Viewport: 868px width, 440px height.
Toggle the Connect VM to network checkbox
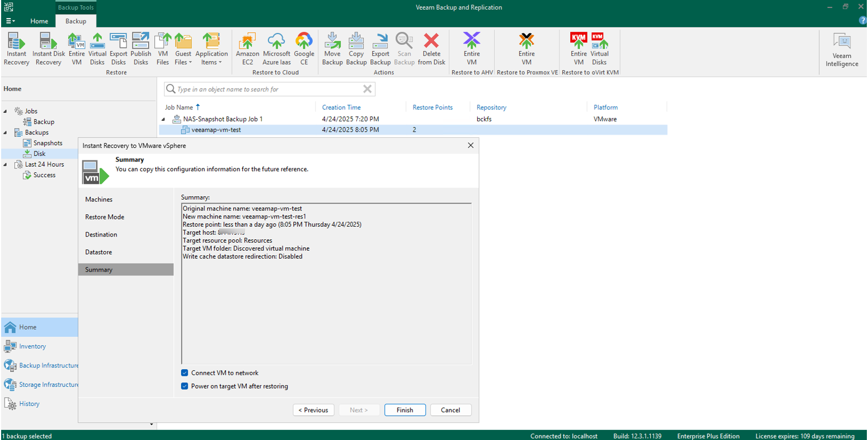pos(184,373)
